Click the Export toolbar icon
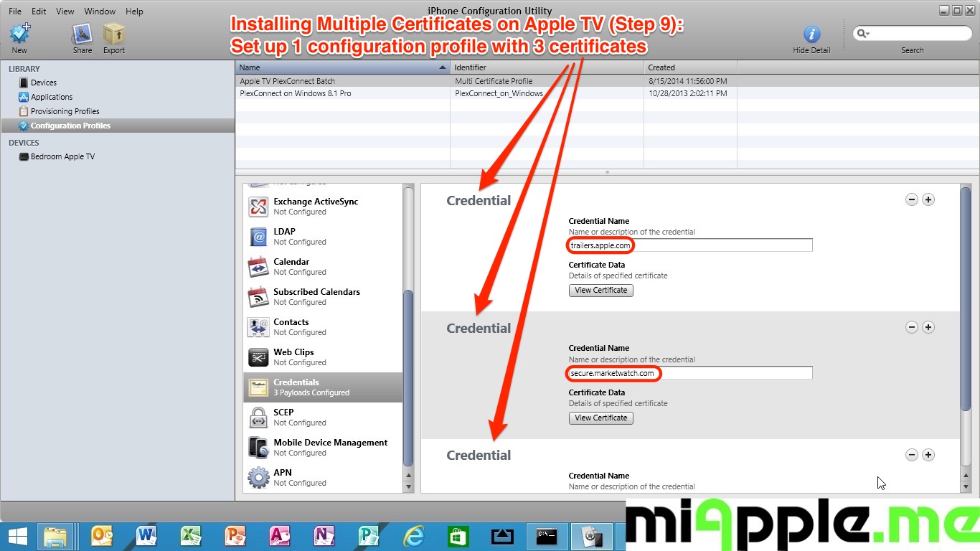This screenshot has height=551, width=980. [113, 34]
